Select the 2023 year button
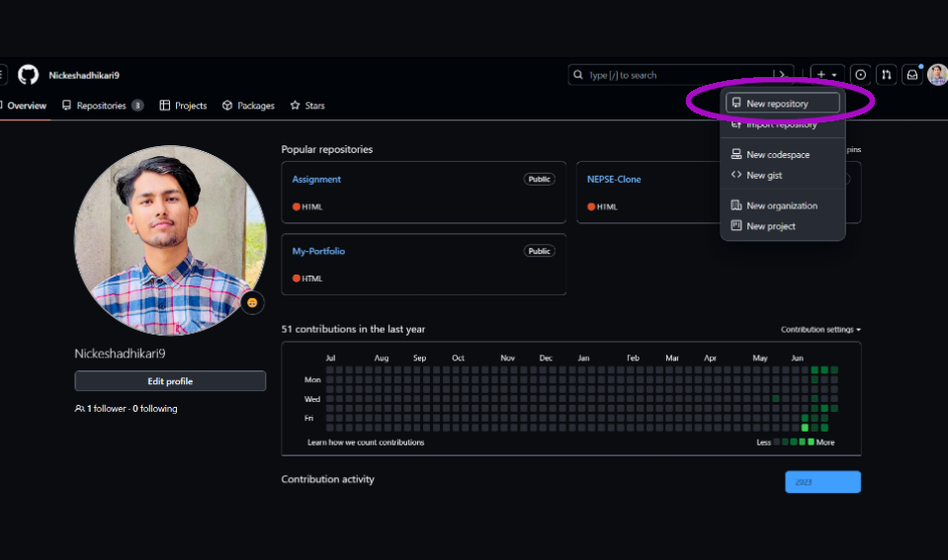 pyautogui.click(x=822, y=482)
